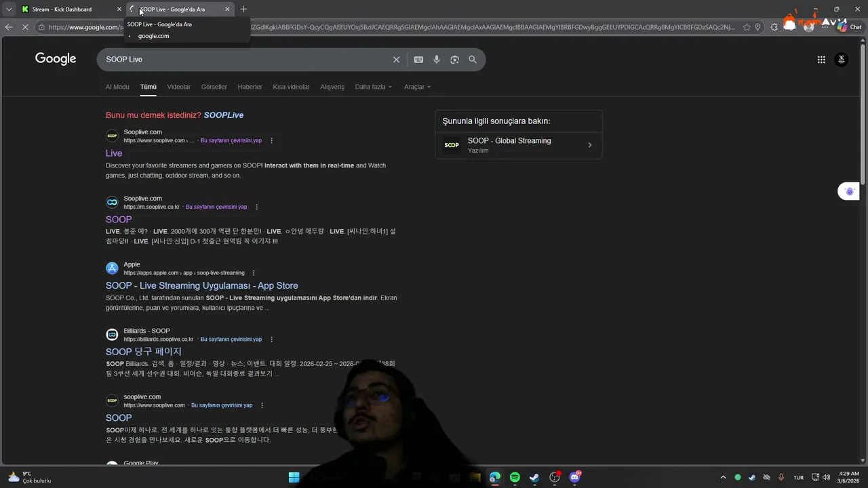Bookmark this page with star icon
The height and width of the screenshot is (488, 868).
click(747, 27)
